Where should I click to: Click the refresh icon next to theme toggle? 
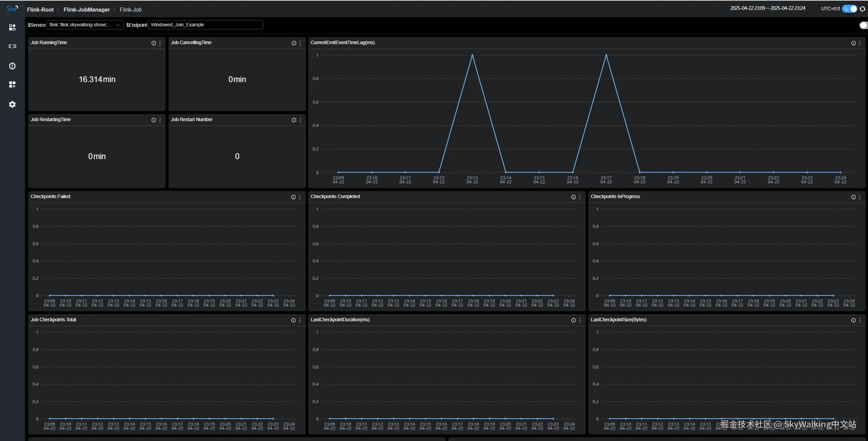[x=863, y=9]
